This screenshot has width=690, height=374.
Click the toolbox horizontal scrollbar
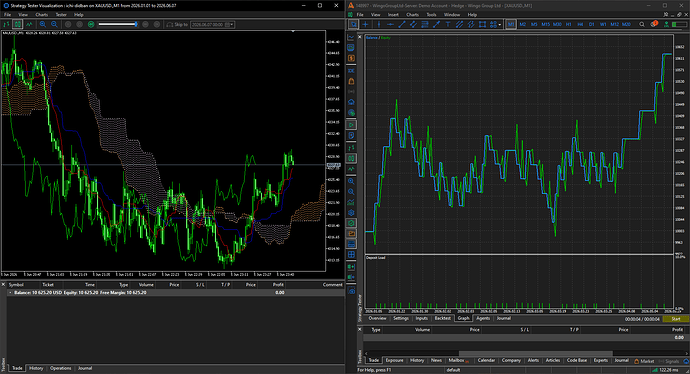pyautogui.click(x=536, y=353)
